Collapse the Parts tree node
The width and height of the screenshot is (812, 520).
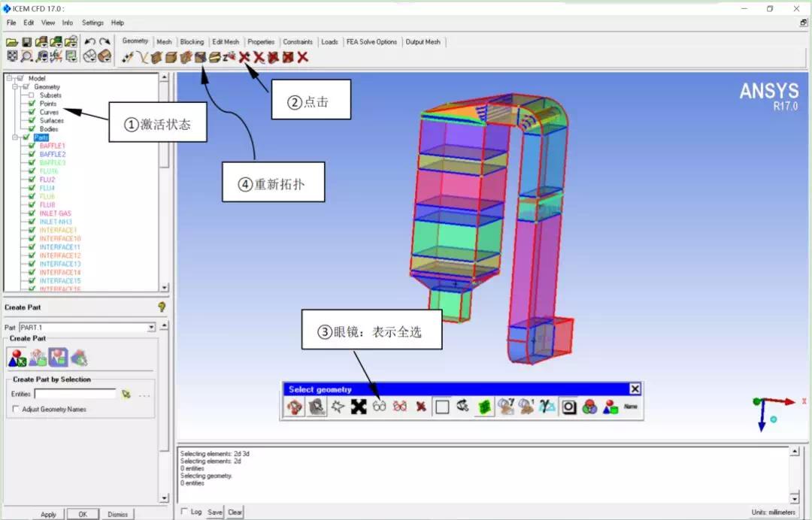click(15, 137)
